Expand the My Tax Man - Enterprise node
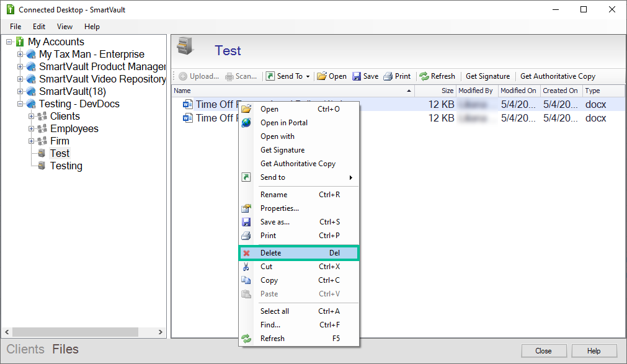 [20, 54]
